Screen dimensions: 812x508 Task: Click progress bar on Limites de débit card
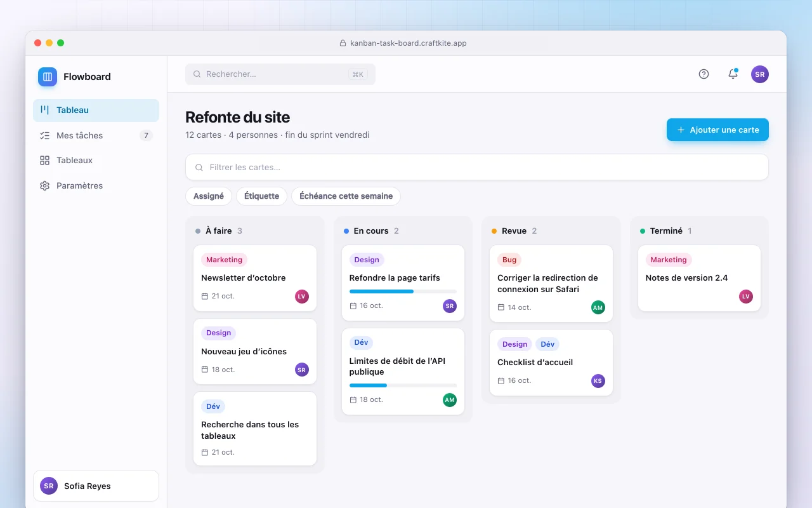click(403, 385)
